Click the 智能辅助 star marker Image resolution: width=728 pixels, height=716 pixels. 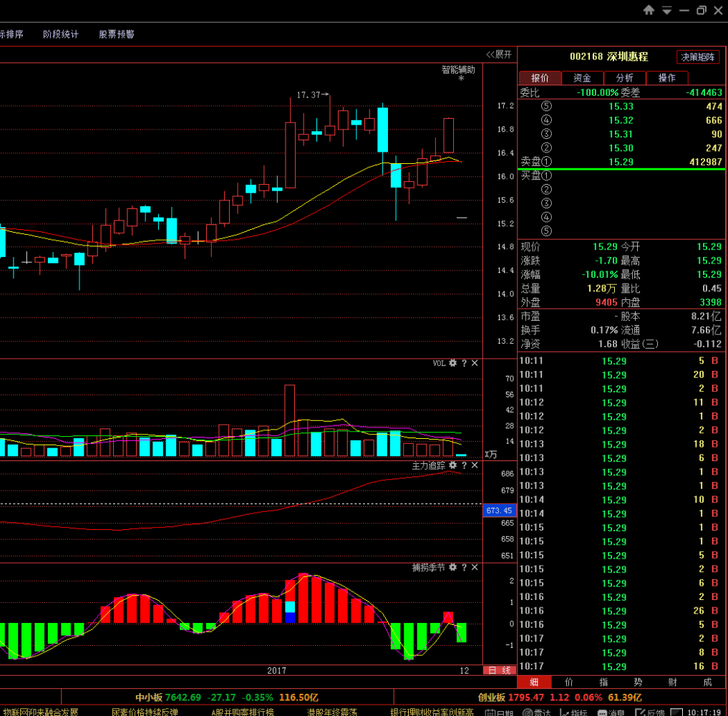pos(461,79)
